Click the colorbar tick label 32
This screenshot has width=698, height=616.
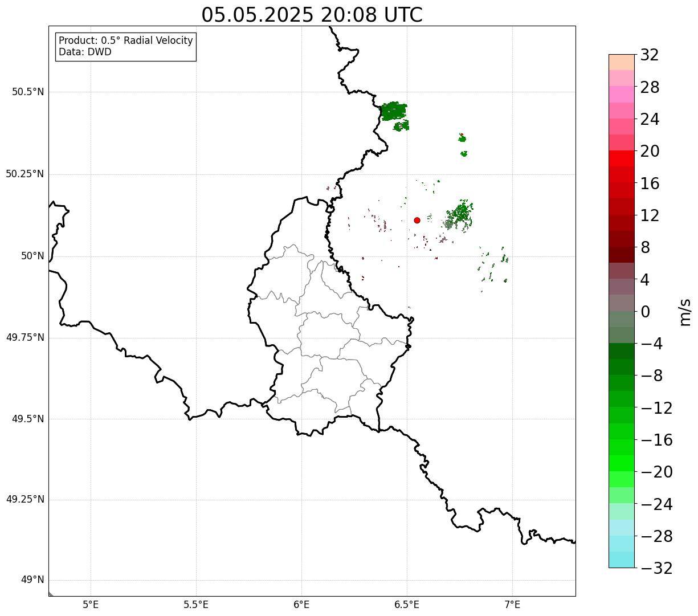pyautogui.click(x=650, y=55)
